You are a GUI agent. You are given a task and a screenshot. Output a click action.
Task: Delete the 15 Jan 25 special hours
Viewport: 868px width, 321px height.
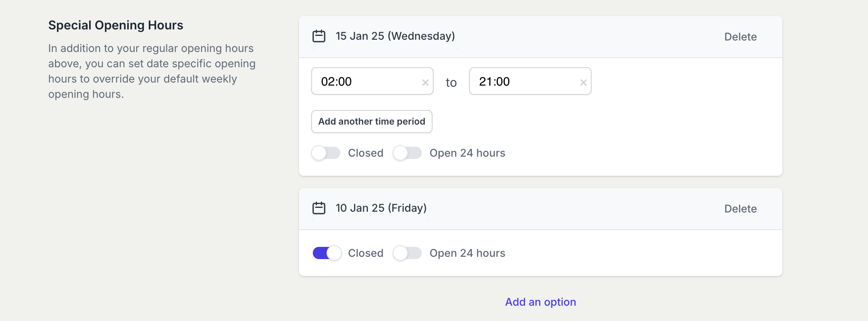coord(740,37)
